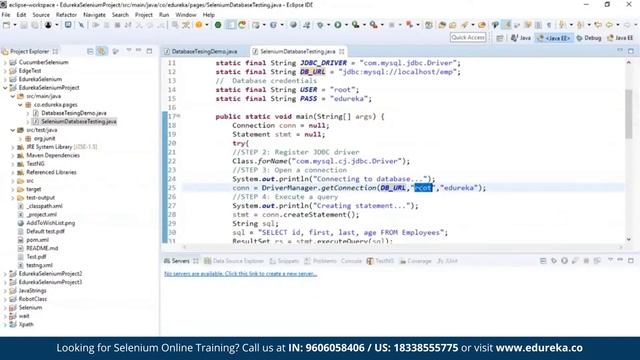Click the Run Last Tool external tools icon
This screenshot has width=640, height=360.
tap(373, 25)
